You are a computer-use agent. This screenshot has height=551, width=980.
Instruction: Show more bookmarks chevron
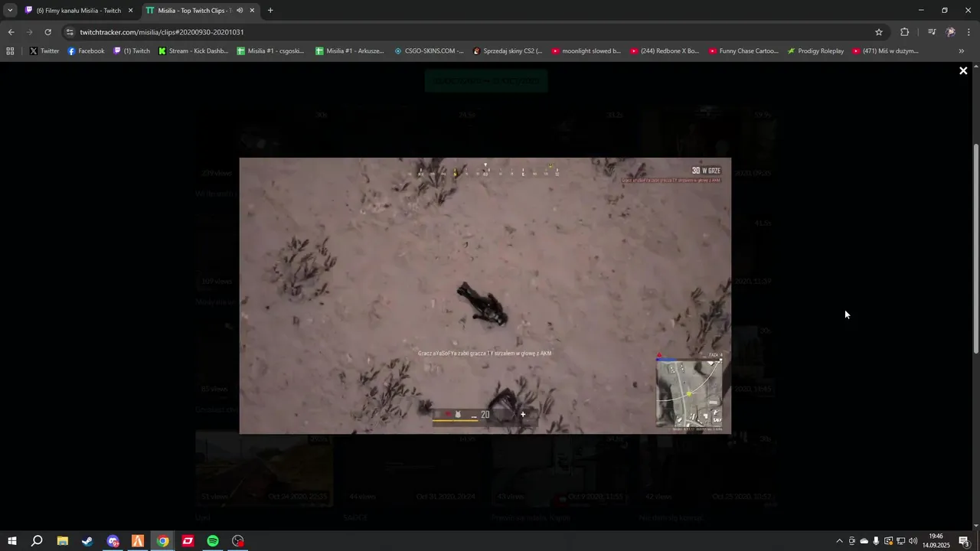tap(962, 51)
